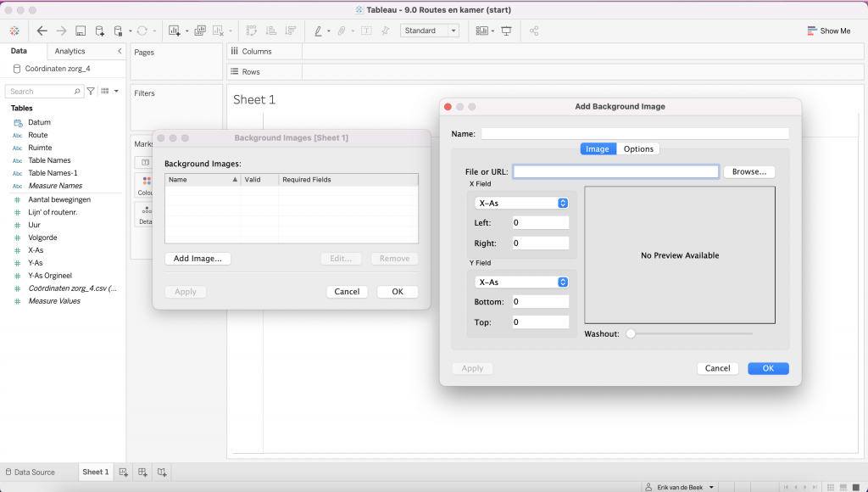Add a new data source from toolbar
The width and height of the screenshot is (868, 492).
[100, 31]
